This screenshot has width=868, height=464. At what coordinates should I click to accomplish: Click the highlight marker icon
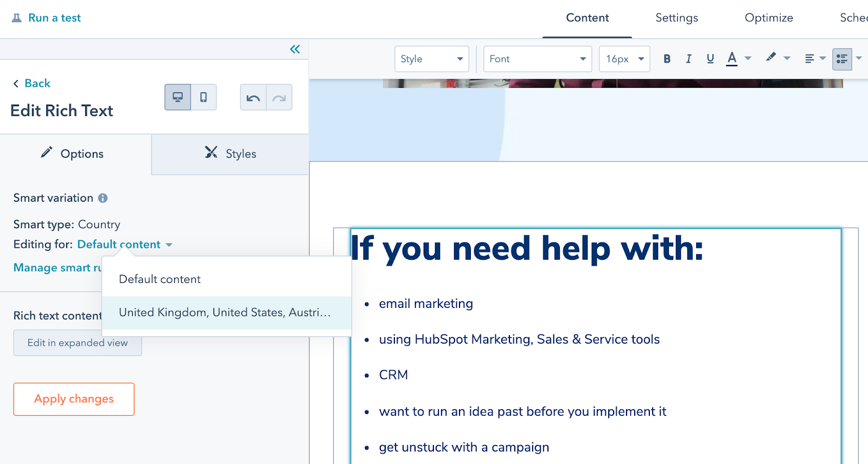pos(771,58)
